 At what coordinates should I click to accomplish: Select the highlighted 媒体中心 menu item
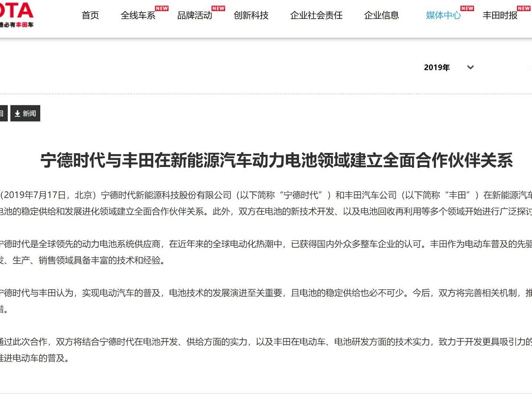[x=443, y=15]
